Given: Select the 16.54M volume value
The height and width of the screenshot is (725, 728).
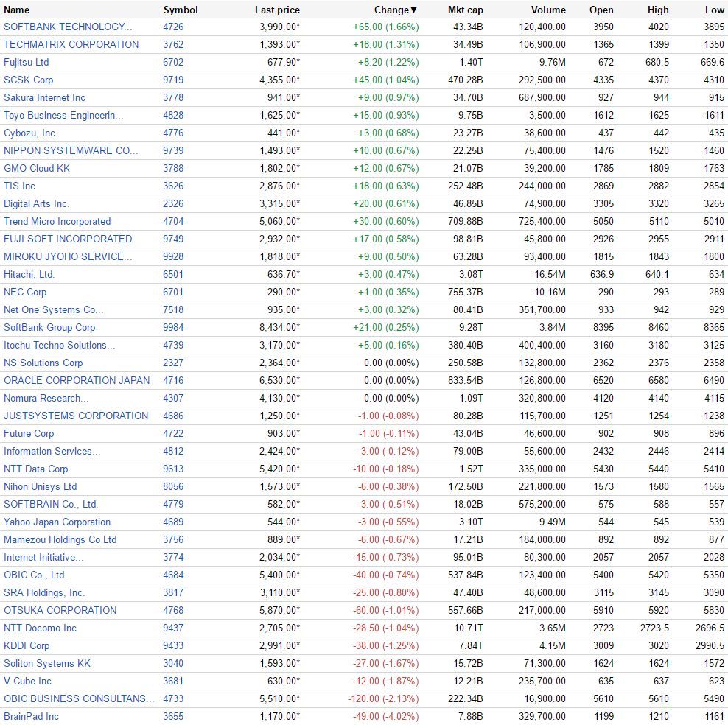Looking at the screenshot, I should [550, 274].
